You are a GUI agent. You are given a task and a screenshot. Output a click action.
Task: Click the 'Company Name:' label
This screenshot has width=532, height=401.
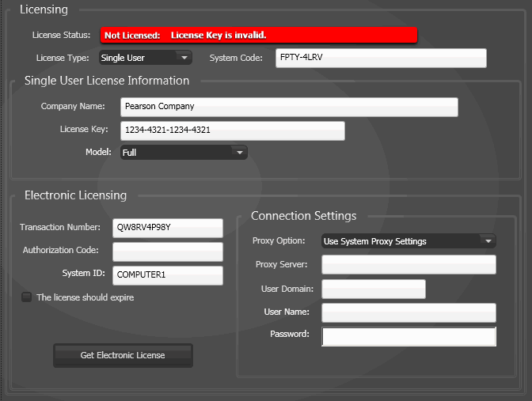coord(73,106)
